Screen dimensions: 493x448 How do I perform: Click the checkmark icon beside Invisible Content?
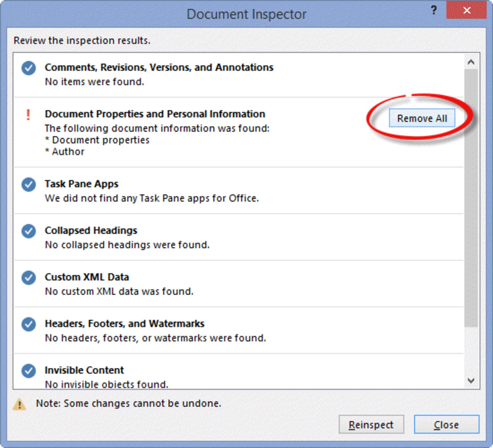point(29,371)
